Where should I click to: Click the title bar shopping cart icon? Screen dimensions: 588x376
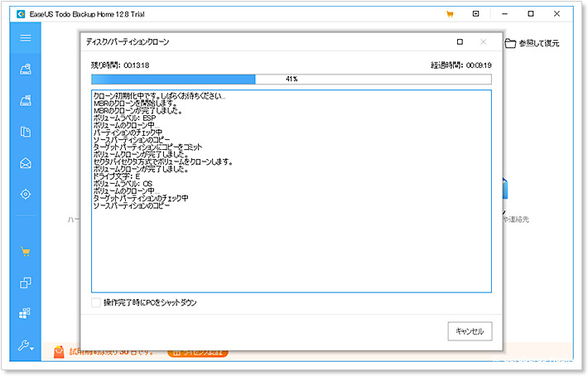coord(450,14)
